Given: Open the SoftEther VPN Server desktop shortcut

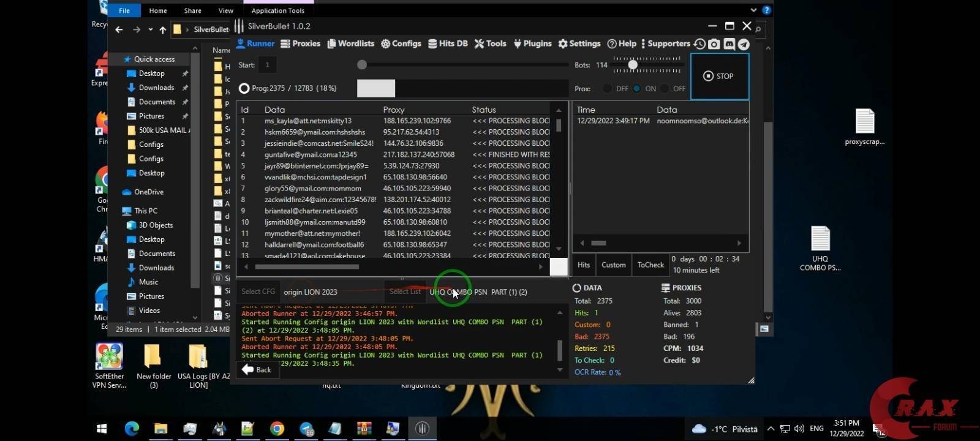Looking at the screenshot, I should [109, 366].
